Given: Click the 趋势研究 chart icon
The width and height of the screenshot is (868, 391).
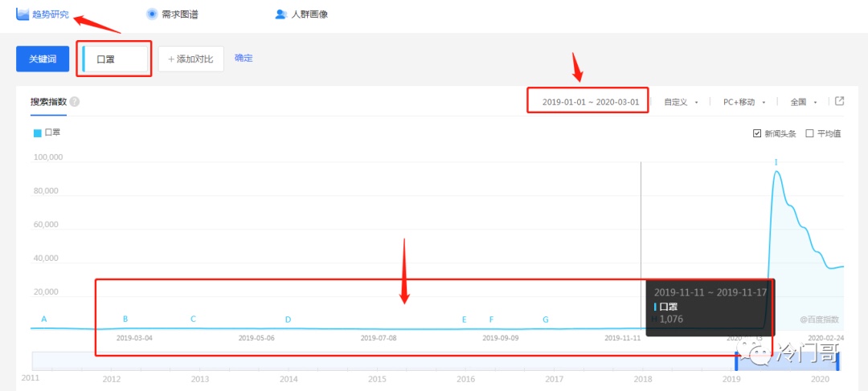Looking at the screenshot, I should (23, 14).
